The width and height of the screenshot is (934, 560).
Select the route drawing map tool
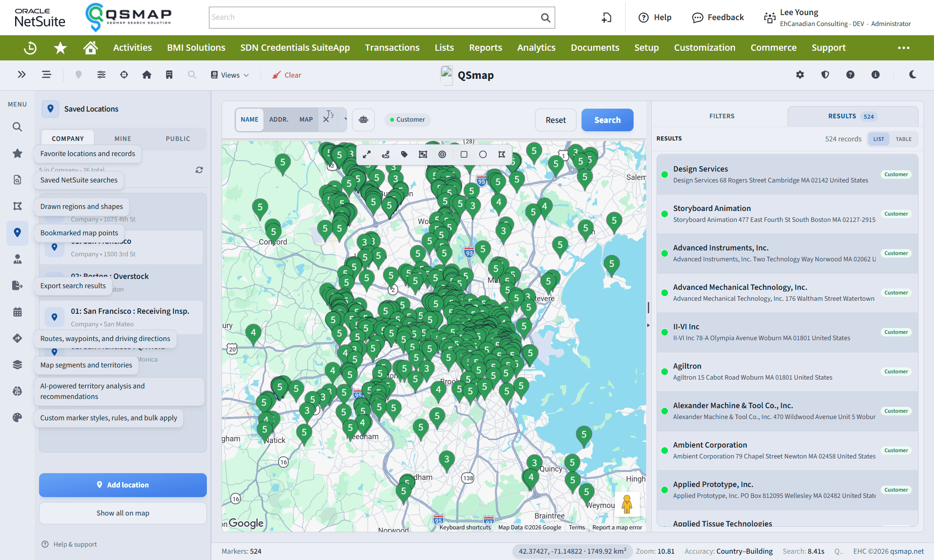coord(386,154)
